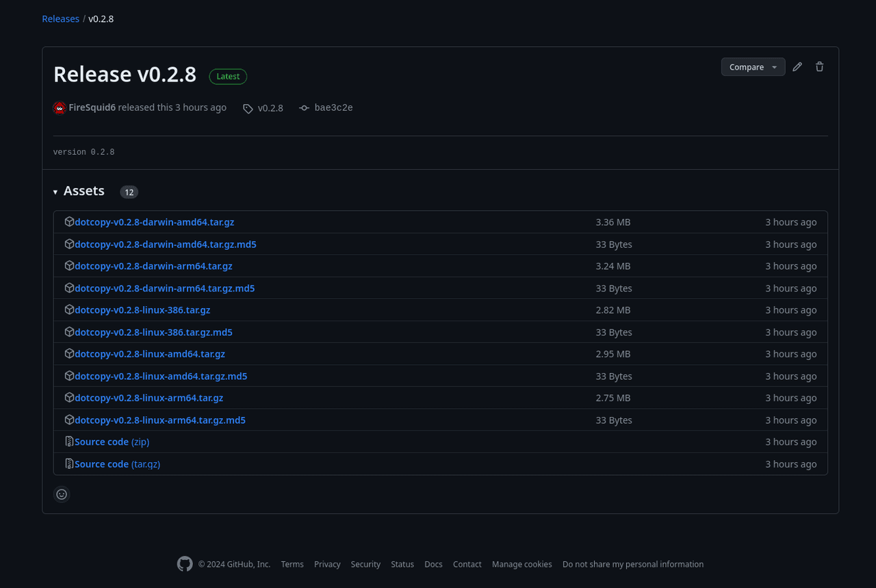Open commit bae3c2e
Screen dimensions: 876x588
(x=333, y=107)
